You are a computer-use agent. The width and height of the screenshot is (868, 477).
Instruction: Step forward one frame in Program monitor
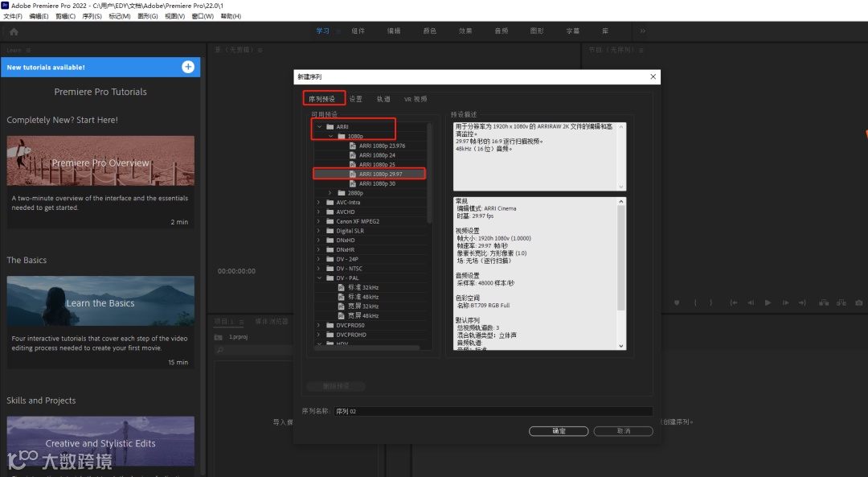coord(785,302)
